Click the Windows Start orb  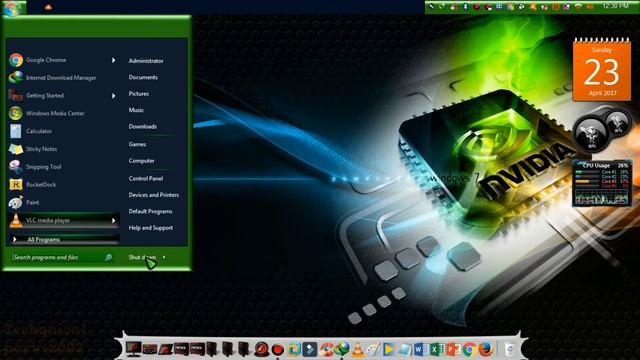[12, 7]
